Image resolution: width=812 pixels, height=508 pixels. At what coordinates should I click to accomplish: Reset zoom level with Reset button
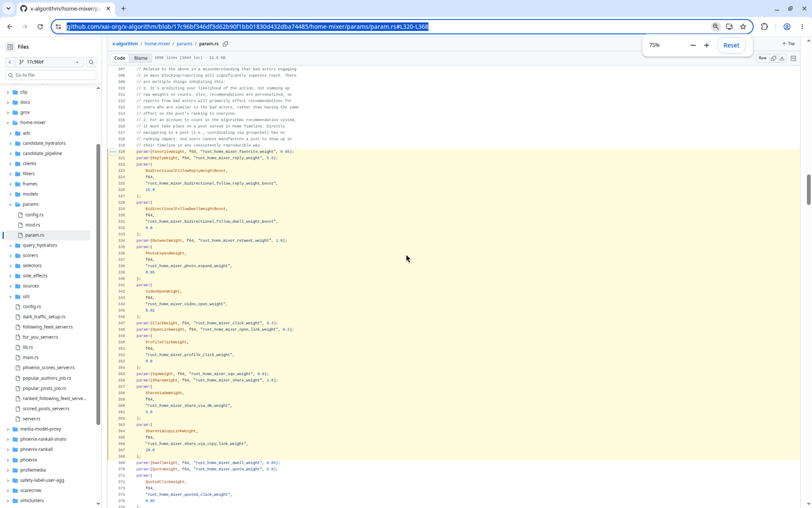731,45
